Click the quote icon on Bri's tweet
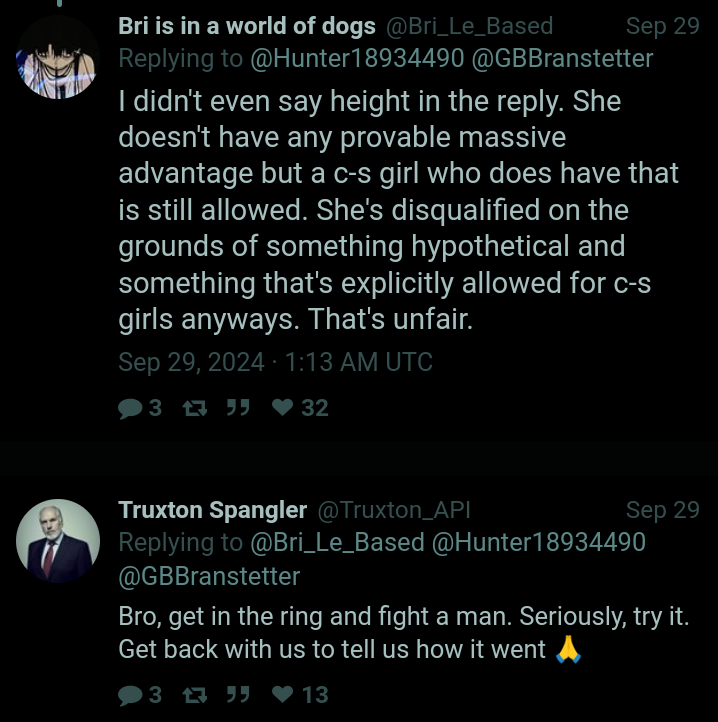The width and height of the screenshot is (718, 722). click(236, 408)
